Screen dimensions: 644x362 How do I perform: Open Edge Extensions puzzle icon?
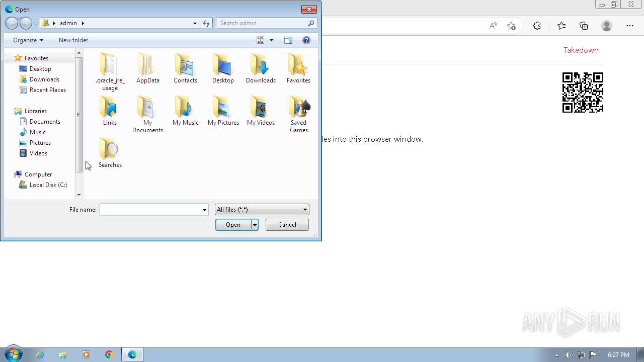point(537,26)
